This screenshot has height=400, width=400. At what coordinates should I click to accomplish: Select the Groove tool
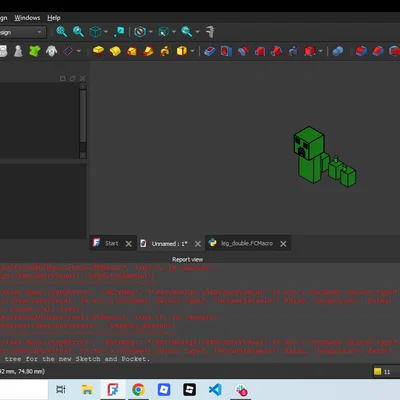[243, 51]
